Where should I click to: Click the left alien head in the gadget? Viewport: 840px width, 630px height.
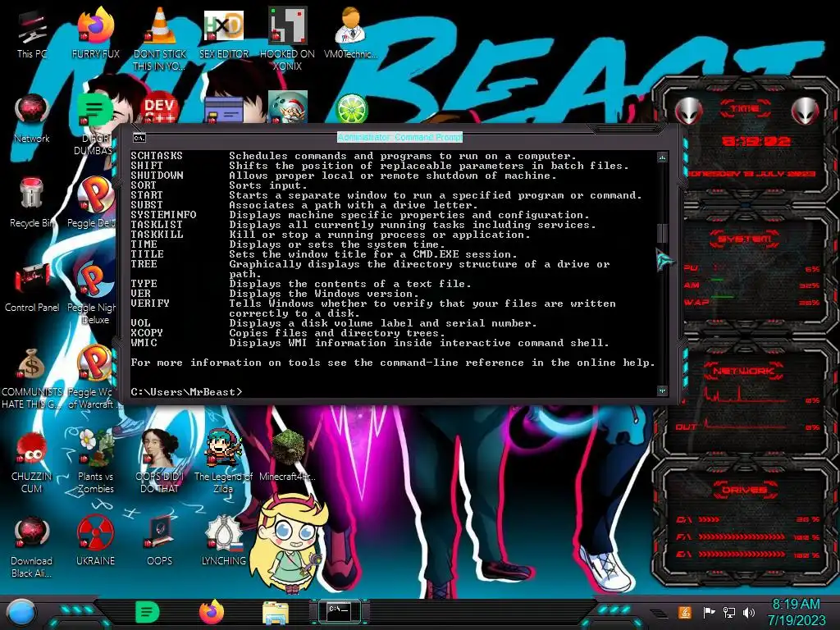point(689,111)
